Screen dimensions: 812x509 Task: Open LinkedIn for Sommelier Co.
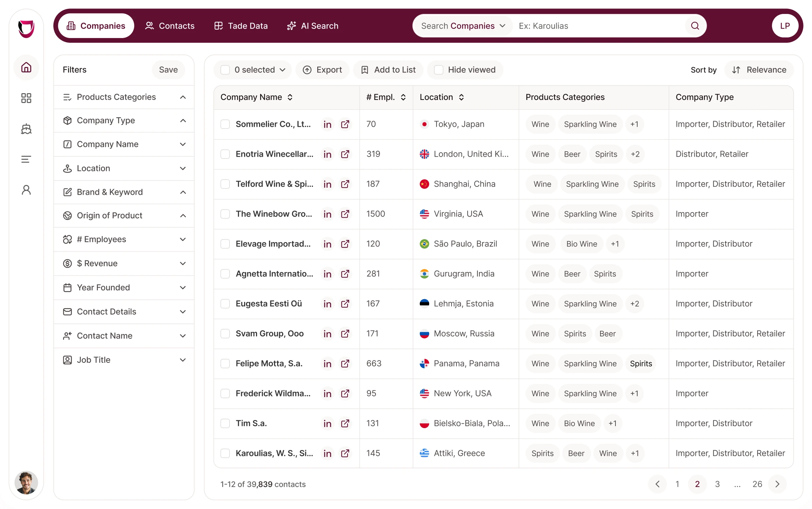[327, 124]
